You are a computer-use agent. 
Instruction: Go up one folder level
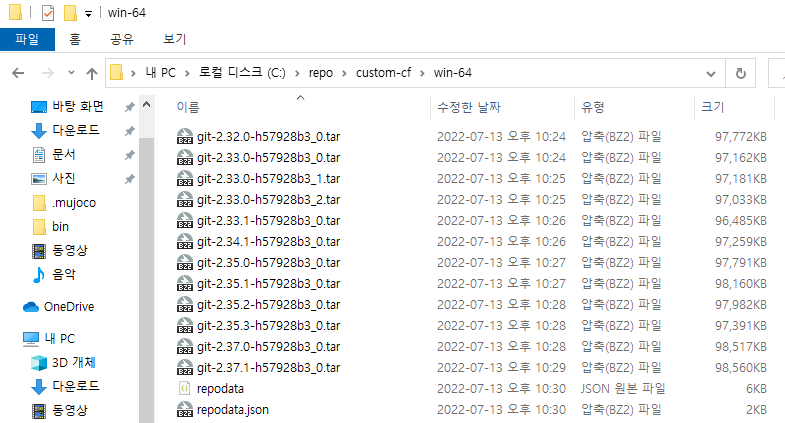tap(92, 74)
